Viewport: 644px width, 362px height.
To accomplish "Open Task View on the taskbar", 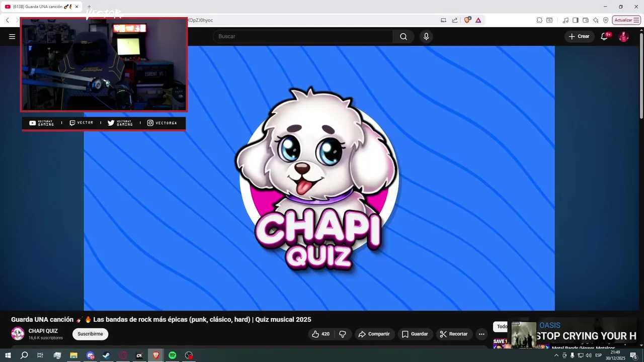I will [x=40, y=355].
